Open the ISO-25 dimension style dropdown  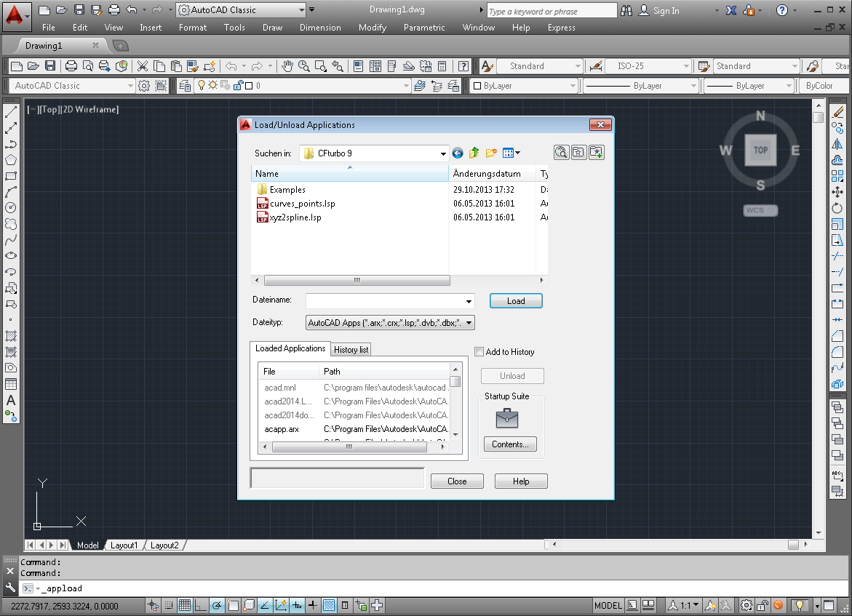click(686, 66)
